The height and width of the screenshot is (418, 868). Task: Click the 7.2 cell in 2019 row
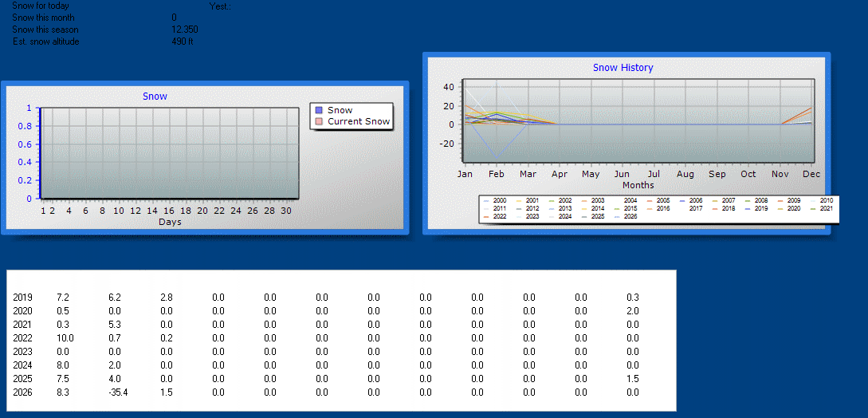coord(62,298)
